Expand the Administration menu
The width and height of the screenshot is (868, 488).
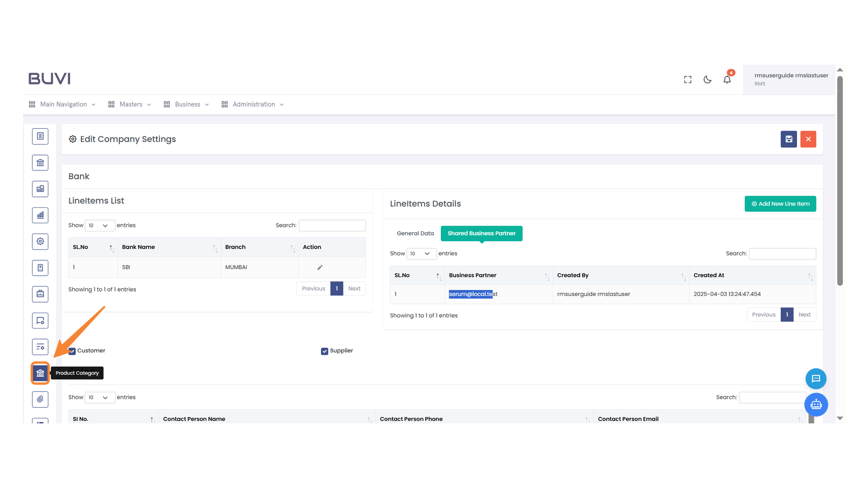click(x=252, y=104)
